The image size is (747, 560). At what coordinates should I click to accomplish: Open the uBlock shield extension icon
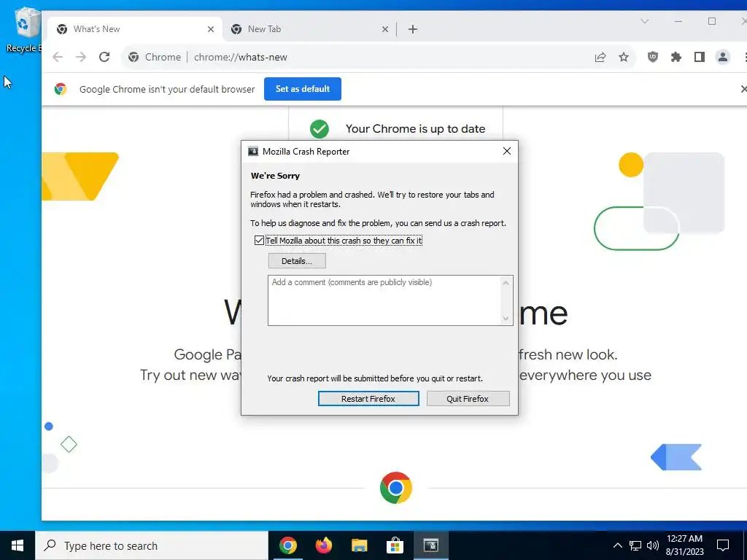653,57
